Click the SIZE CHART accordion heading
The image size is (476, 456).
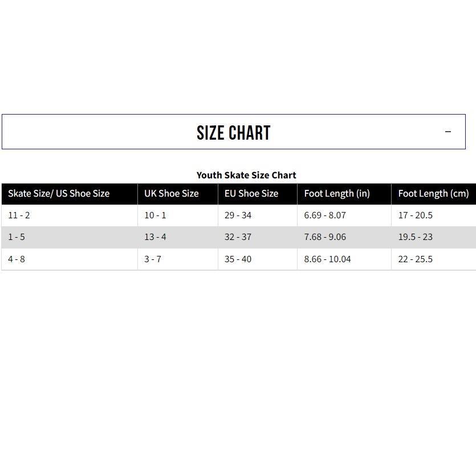tap(233, 133)
